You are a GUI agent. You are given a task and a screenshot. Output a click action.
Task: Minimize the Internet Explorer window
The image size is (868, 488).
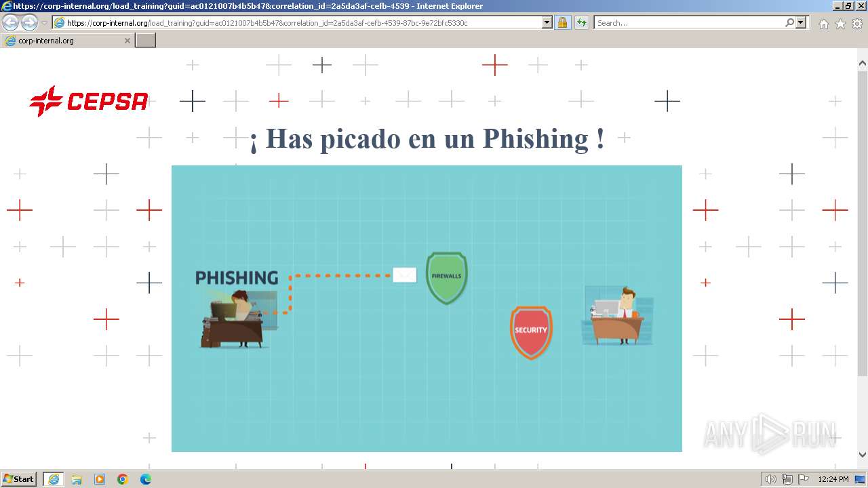(837, 5)
